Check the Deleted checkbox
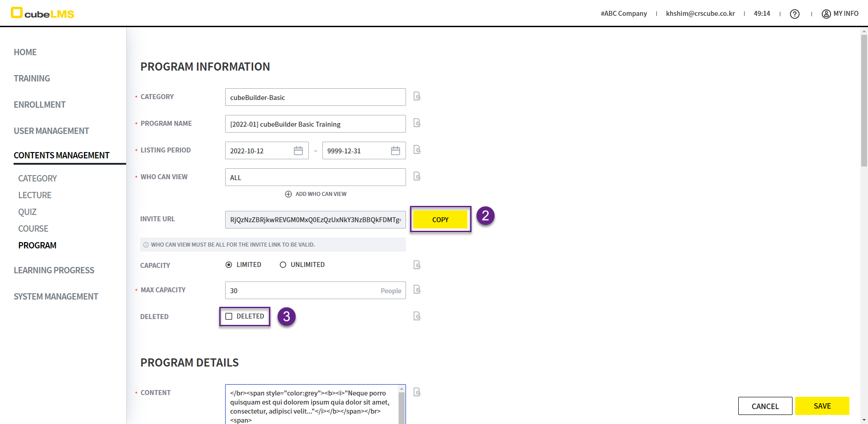Image resolution: width=868 pixels, height=424 pixels. click(x=229, y=316)
